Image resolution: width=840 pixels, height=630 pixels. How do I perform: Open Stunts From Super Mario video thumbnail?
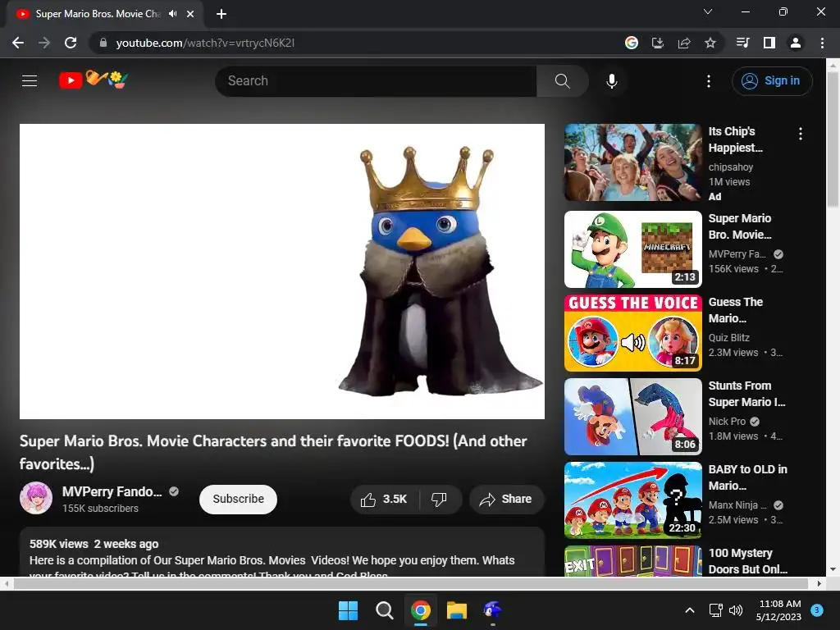tap(632, 416)
